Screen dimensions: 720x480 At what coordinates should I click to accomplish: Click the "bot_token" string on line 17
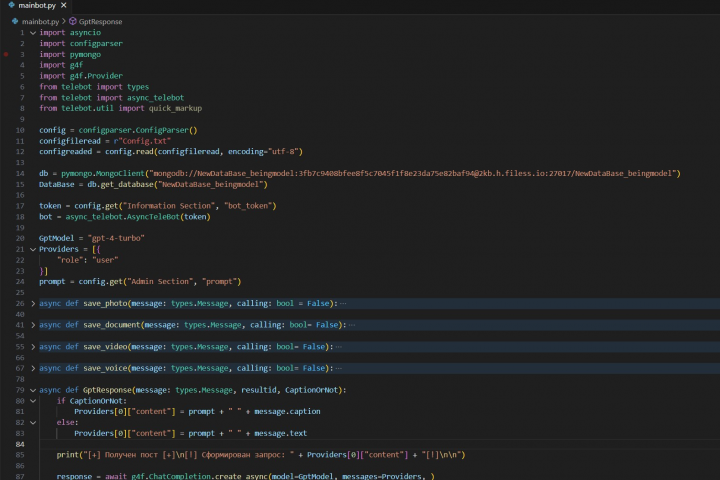(x=248, y=206)
